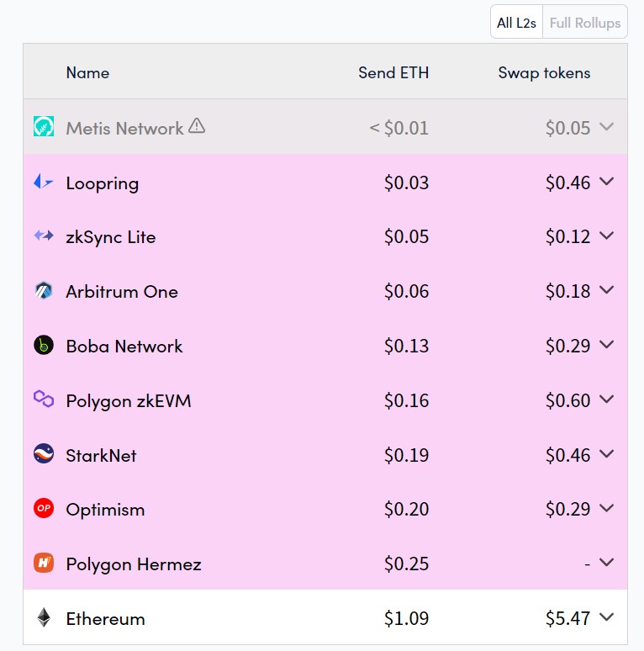The width and height of the screenshot is (644, 651).
Task: Sort by the Send ETH column
Action: point(393,72)
